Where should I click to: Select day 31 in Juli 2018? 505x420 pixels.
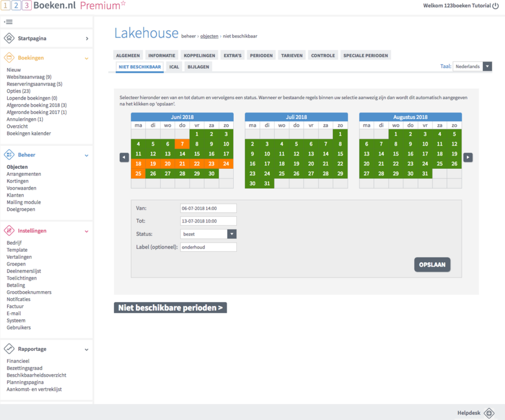pyautogui.click(x=267, y=184)
